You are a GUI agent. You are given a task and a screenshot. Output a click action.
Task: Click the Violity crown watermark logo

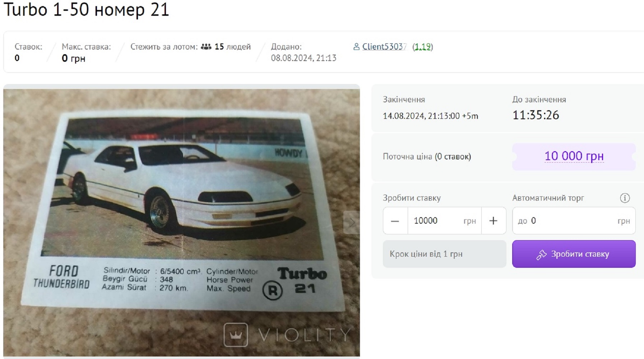tap(236, 335)
